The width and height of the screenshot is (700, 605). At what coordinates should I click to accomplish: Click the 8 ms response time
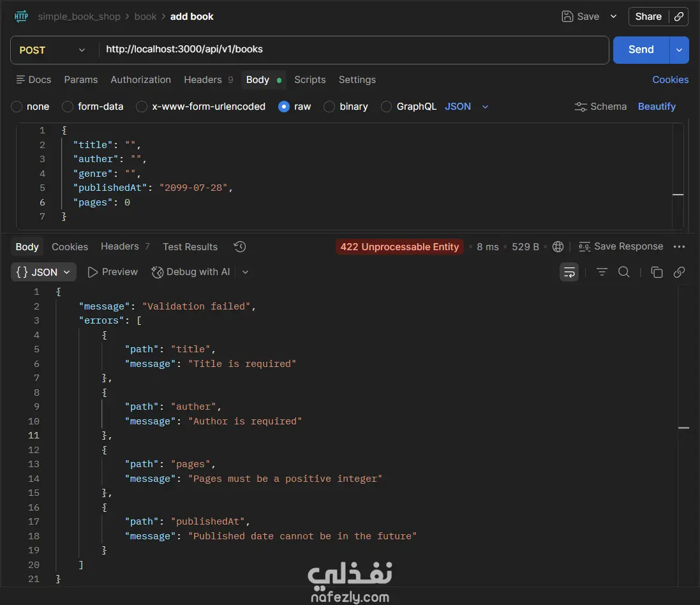(x=488, y=246)
